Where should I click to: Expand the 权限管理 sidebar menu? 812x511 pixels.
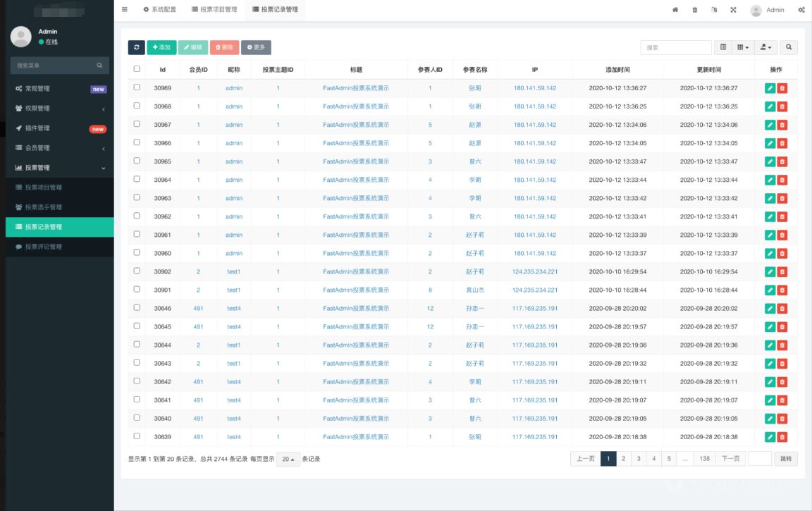tap(59, 109)
